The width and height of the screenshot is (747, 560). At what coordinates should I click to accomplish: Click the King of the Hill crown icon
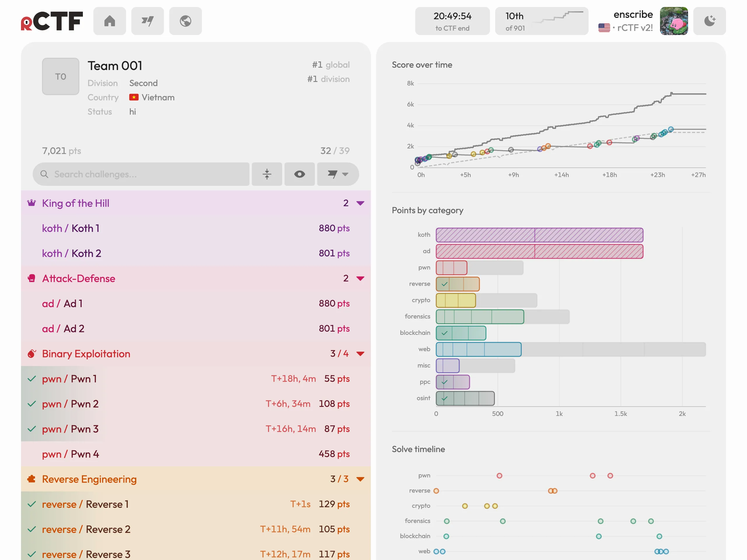click(x=32, y=203)
